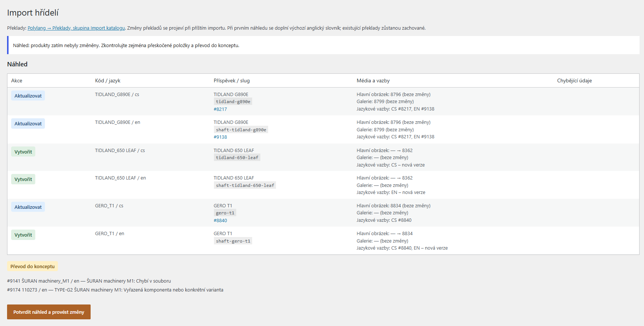Click 'Jazykové vazby: CS #8840' in GERO_T1 / cs row
Viewport: 644px width, 326px height.
tap(384, 220)
